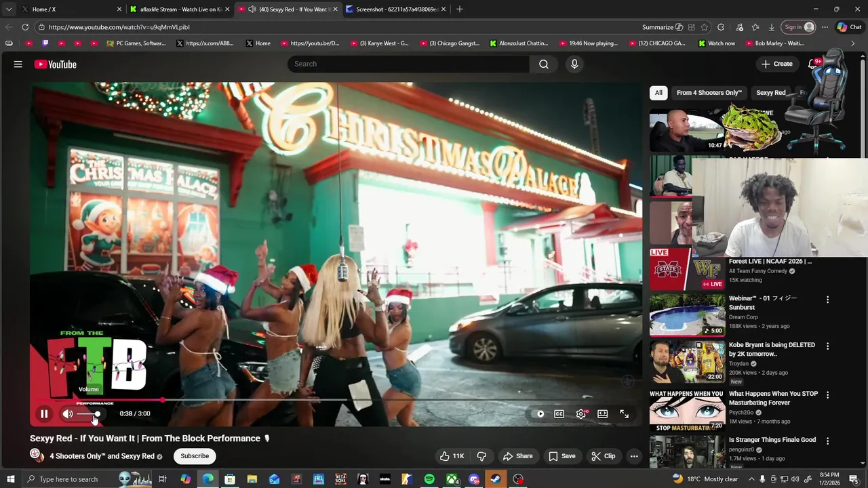The width and height of the screenshot is (868, 488).
Task: Open a new browser tab
Action: [460, 9]
